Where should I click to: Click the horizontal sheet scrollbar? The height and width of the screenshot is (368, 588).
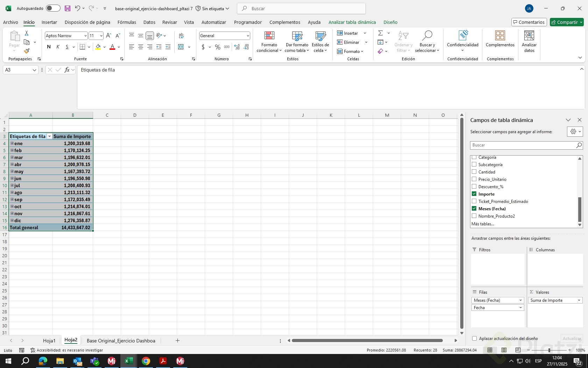(x=367, y=341)
